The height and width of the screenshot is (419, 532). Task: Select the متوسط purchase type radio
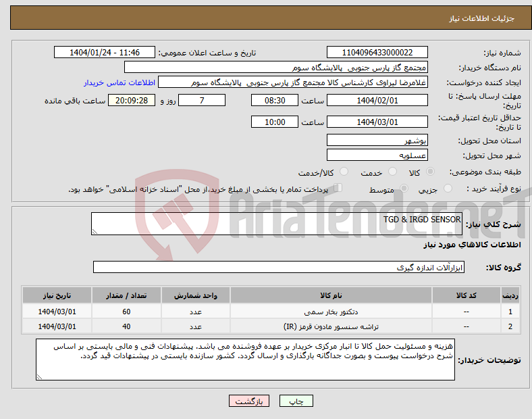click(x=404, y=189)
